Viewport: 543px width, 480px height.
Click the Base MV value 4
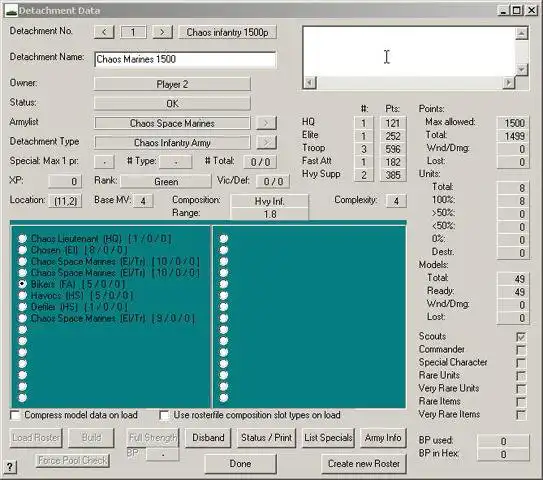[x=143, y=201]
